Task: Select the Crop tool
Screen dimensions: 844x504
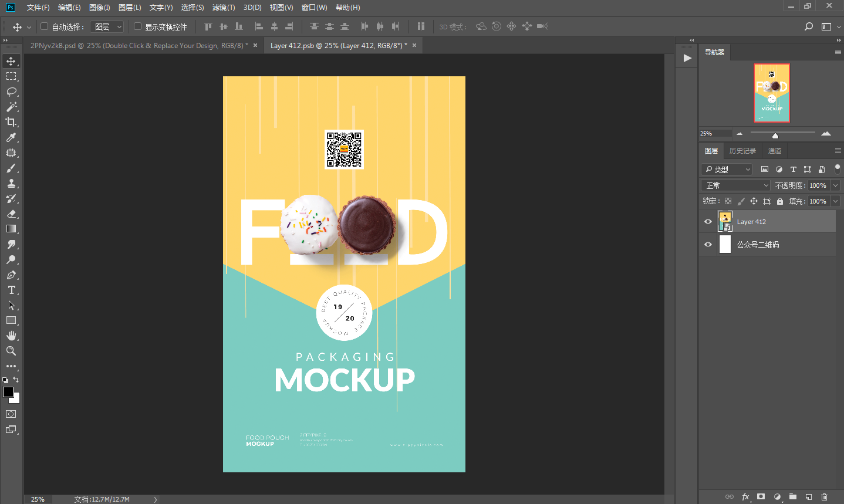Action: 11,122
